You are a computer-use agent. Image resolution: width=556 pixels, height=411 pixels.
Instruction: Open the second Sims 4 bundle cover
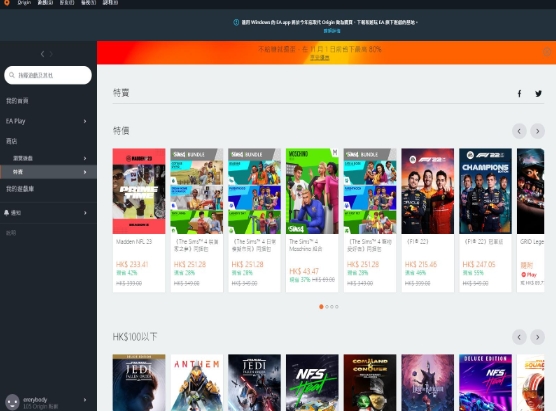[x=255, y=191]
